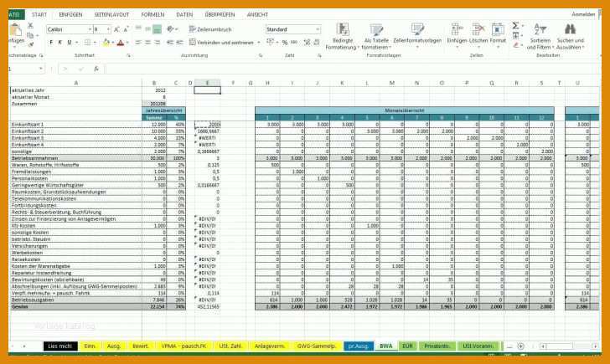
Task: Click the AutoSum sigma icon
Action: (x=515, y=26)
